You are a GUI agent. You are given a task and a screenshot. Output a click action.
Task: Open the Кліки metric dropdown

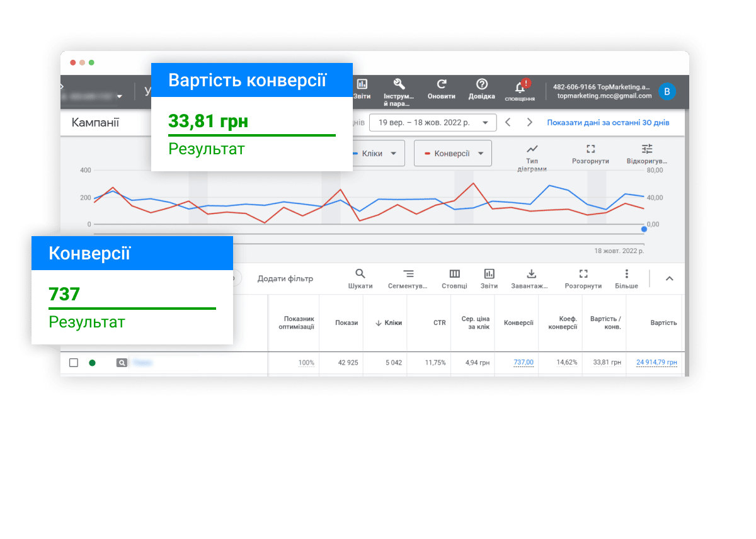tap(377, 153)
